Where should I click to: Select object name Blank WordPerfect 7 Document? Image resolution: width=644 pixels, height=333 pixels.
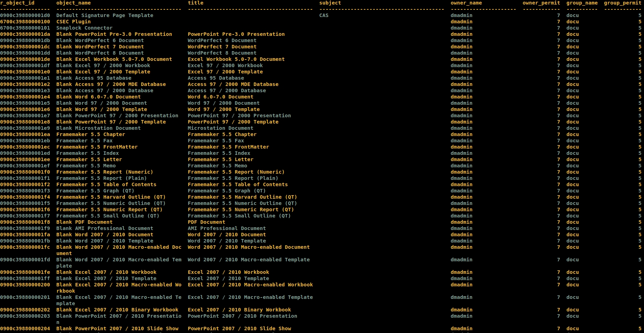[x=100, y=47]
